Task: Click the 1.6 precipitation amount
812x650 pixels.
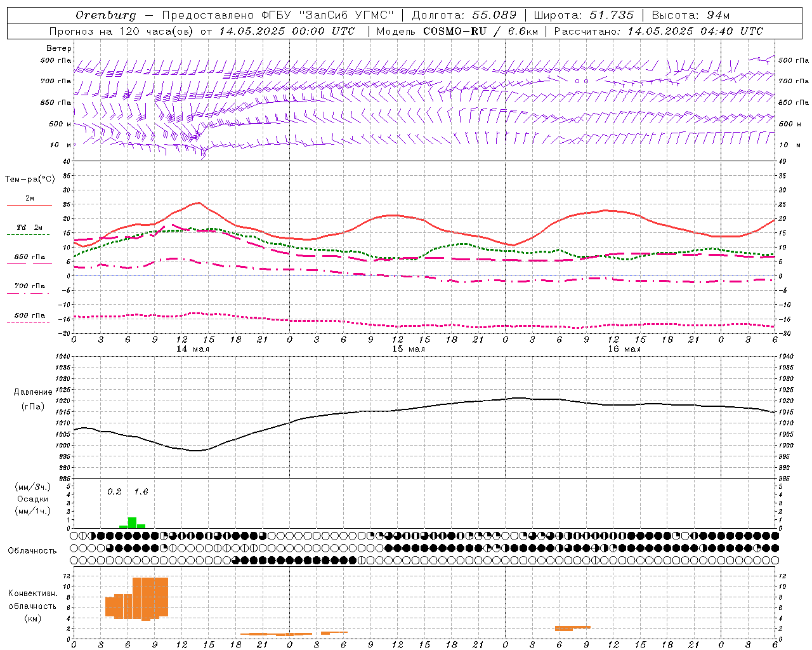Action: click(x=141, y=492)
